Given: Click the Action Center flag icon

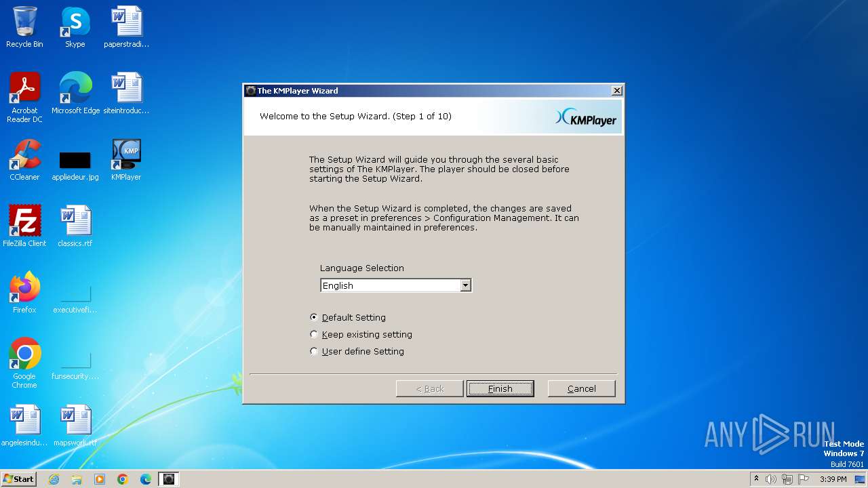Looking at the screenshot, I should point(804,479).
